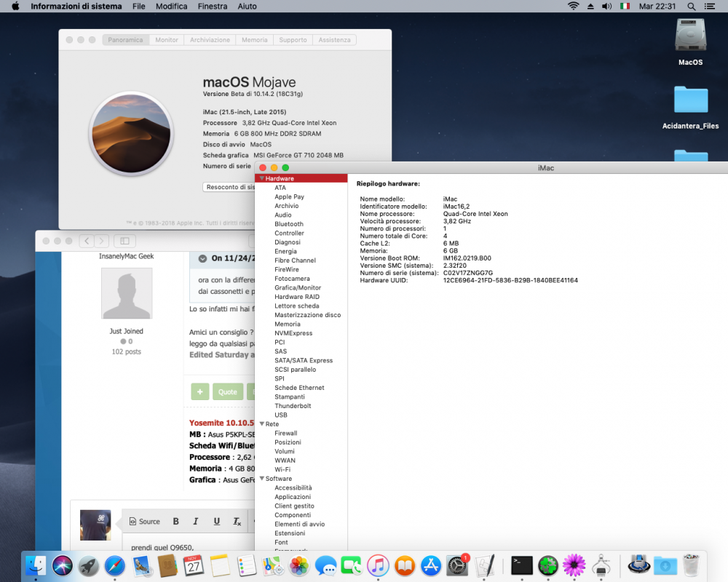
Task: Open Spotlight search in menu bar
Action: pyautogui.click(x=692, y=6)
